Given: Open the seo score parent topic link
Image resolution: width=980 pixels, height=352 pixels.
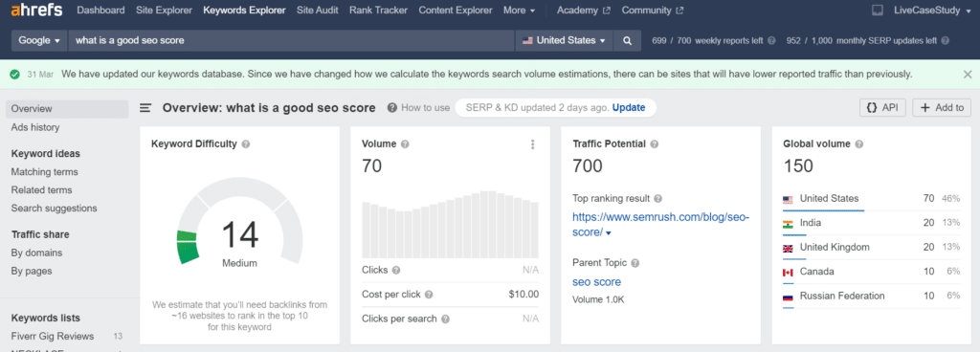Looking at the screenshot, I should pyautogui.click(x=597, y=282).
